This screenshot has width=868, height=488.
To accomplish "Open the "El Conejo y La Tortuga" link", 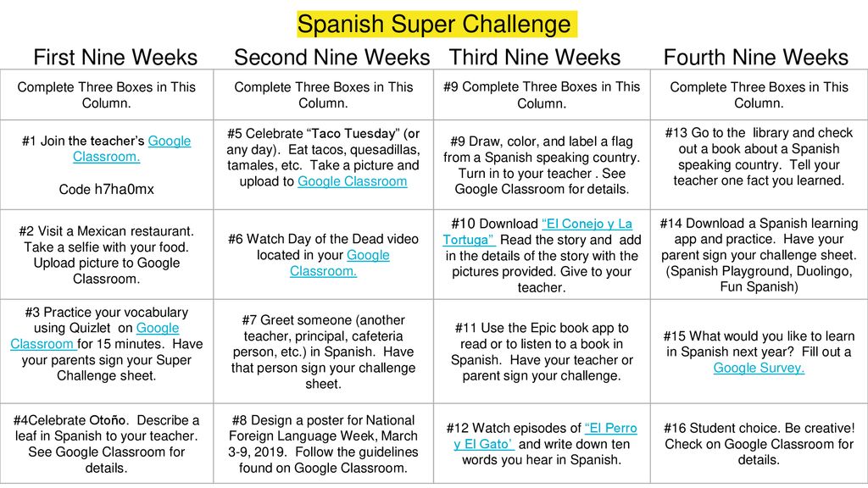I will tap(537, 231).
